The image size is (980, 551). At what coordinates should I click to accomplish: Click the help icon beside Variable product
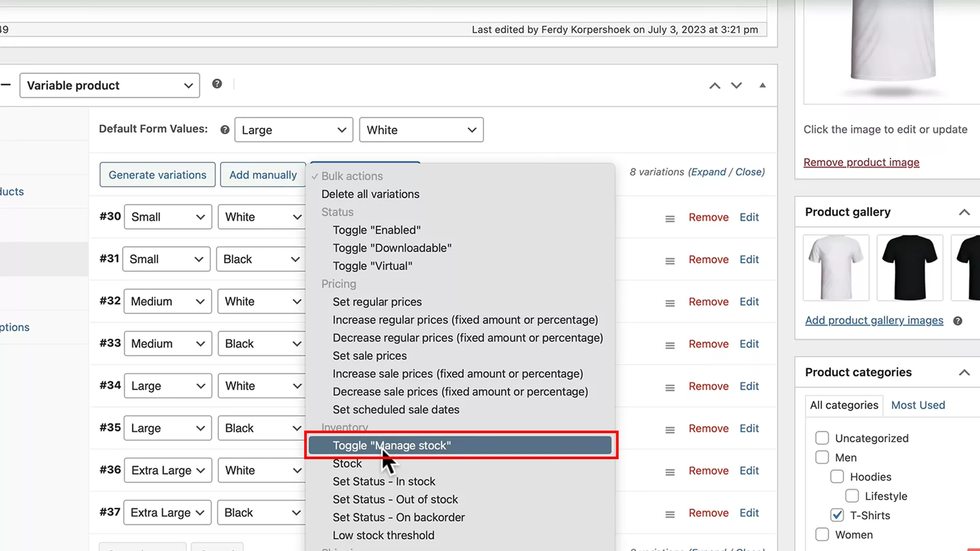tap(217, 84)
